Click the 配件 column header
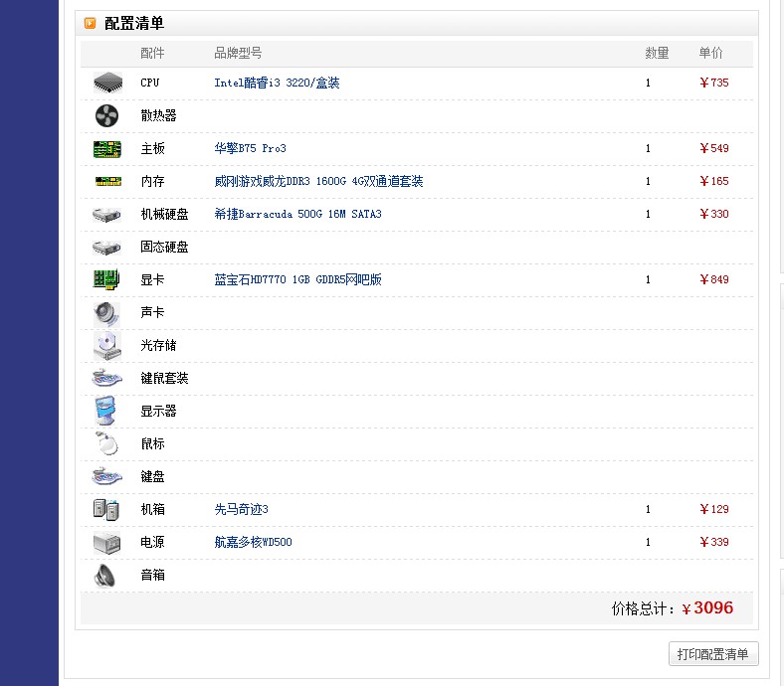 point(152,53)
